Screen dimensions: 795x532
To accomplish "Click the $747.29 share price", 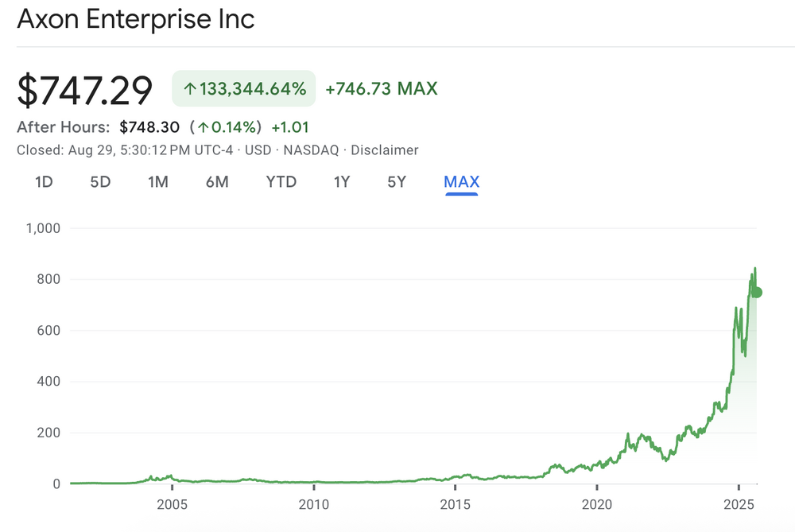I will [85, 90].
